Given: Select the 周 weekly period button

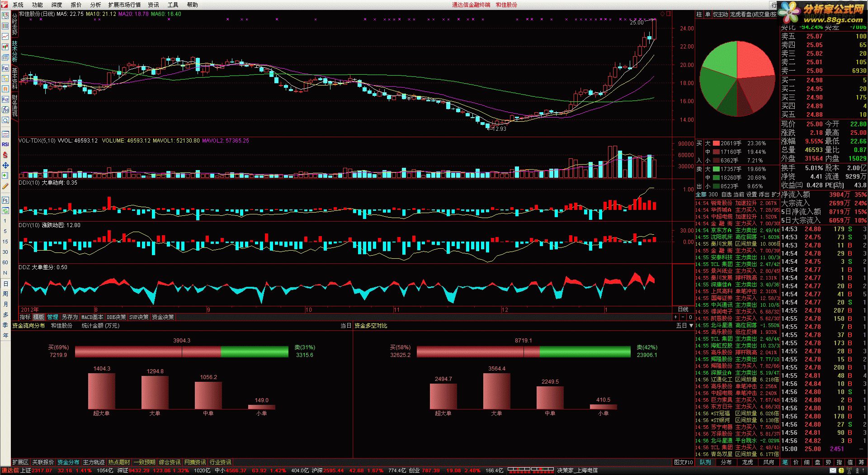Looking at the screenshot, I should [x=5, y=294].
